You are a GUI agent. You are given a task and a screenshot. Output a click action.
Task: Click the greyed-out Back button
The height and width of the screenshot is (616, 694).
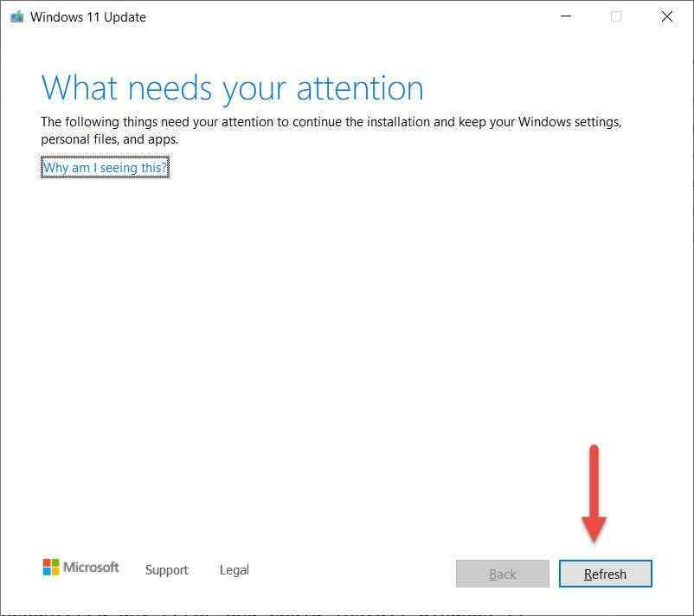click(503, 574)
